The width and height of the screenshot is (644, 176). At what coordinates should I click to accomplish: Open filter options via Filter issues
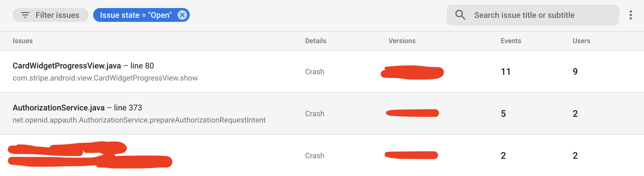click(x=50, y=15)
